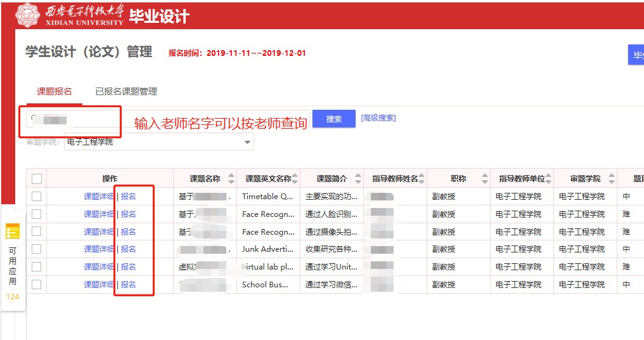Click the Xidian University logo emblem
The height and width of the screenshot is (340, 644).
pyautogui.click(x=27, y=15)
